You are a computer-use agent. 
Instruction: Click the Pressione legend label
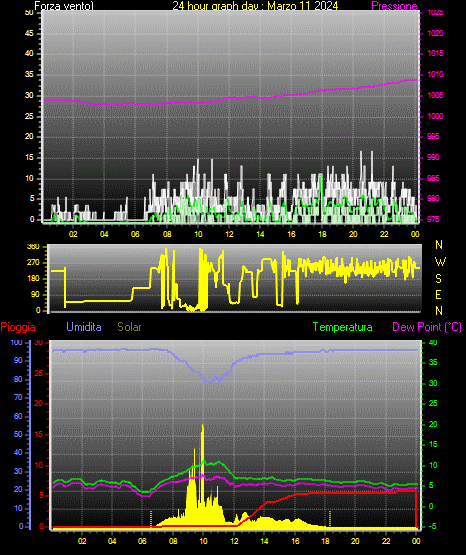[394, 6]
